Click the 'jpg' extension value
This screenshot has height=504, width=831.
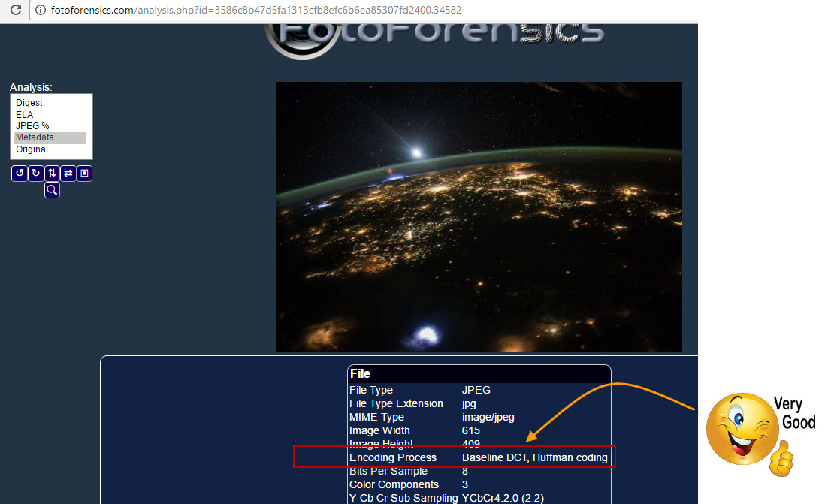(469, 404)
